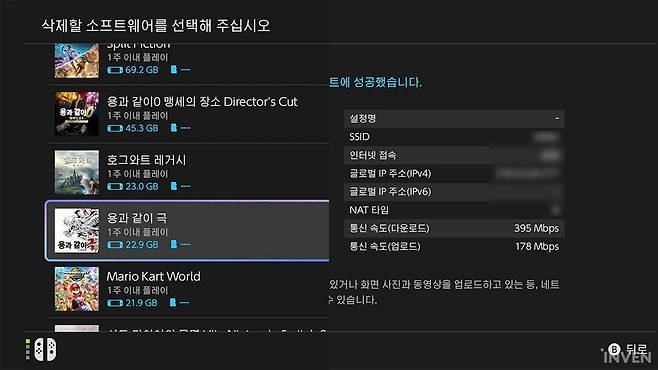Image resolution: width=658 pixels, height=370 pixels.
Task: Click the console storage icon beside 23.0 GB
Action: 115,186
